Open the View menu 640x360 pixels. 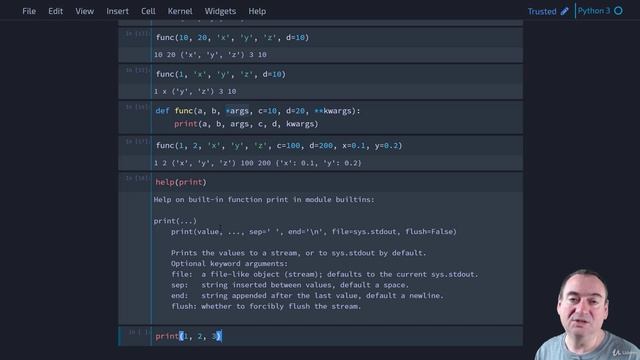tap(84, 11)
